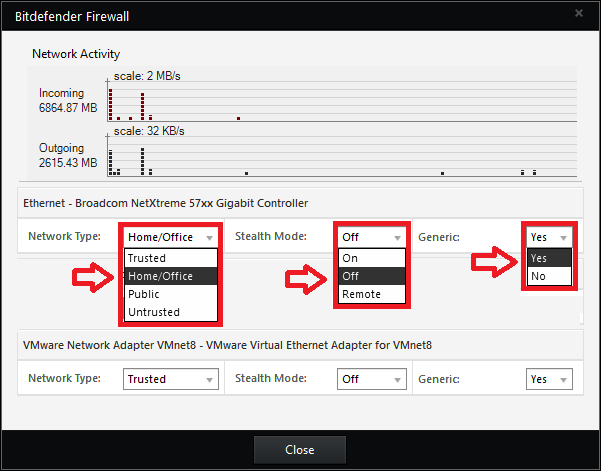This screenshot has width=601, height=471.
Task: Open Ethernet Stealth Mode dropdown
Action: point(371,237)
